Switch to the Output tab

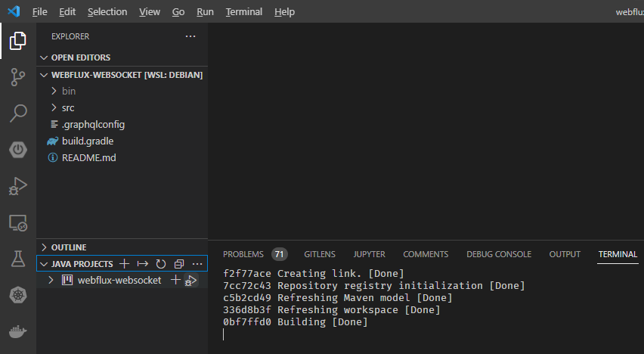click(565, 254)
